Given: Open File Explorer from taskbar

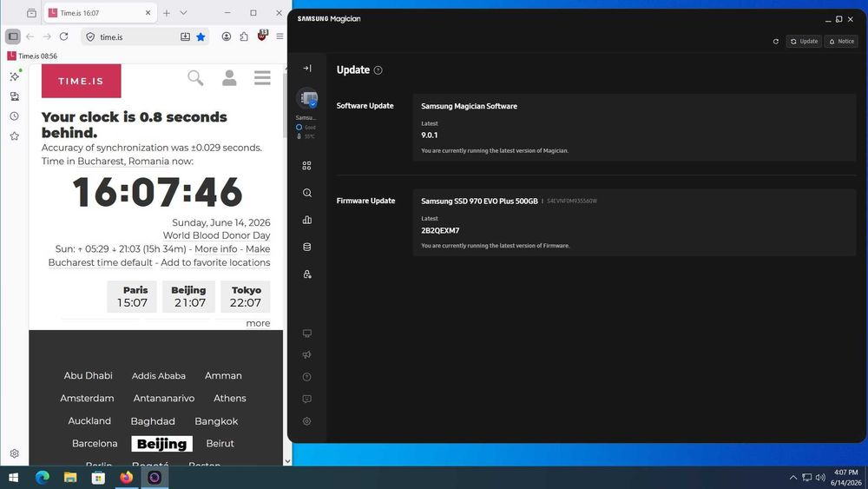Looking at the screenshot, I should point(70,478).
